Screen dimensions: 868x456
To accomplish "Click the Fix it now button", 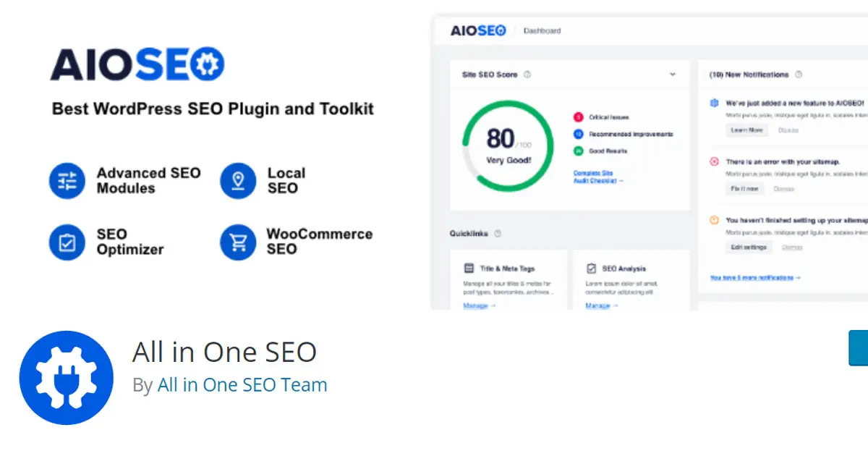I will point(745,189).
